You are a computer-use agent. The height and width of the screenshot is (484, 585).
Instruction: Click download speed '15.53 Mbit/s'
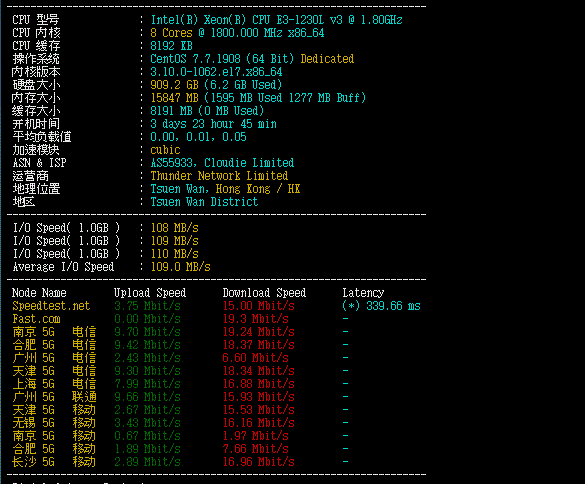click(259, 410)
